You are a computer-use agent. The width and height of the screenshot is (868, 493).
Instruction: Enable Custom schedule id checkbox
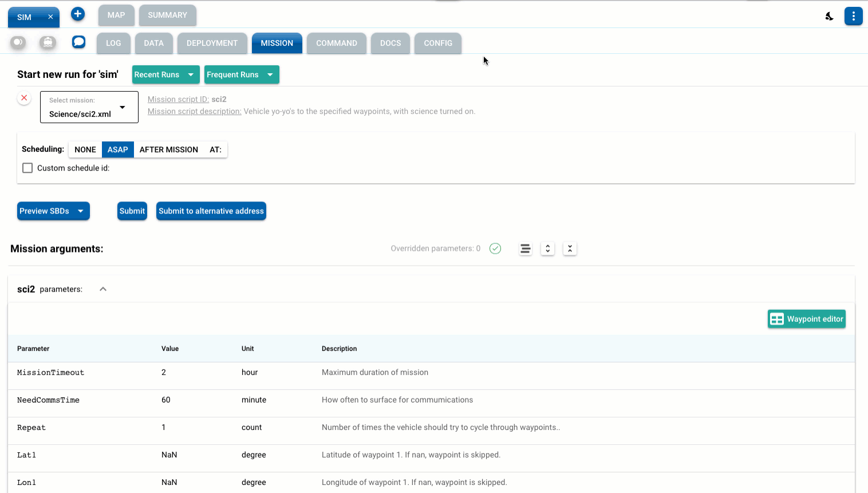point(27,168)
